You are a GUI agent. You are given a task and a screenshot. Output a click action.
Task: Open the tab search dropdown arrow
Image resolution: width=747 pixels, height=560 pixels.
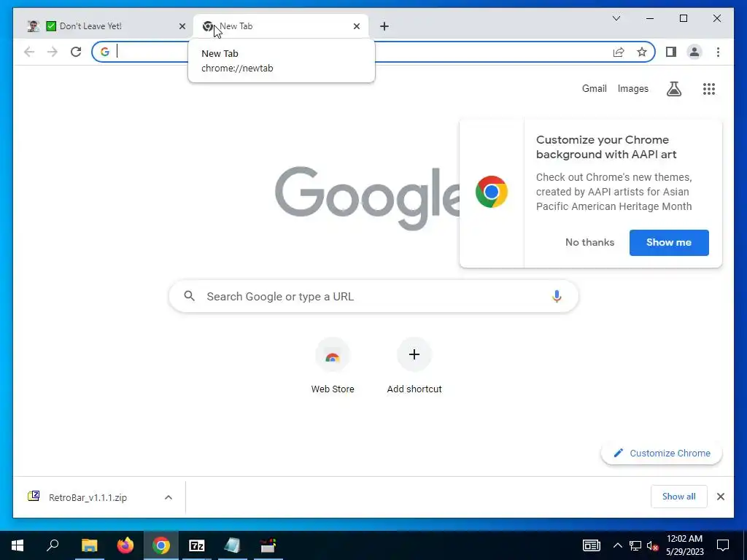click(616, 18)
